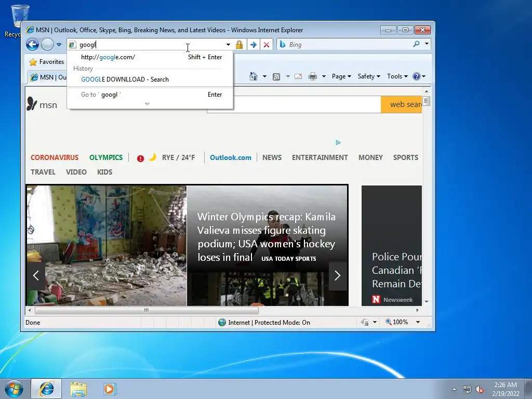This screenshot has height=399, width=532.
Task: Click the vertical scrollbar down arrow
Action: click(427, 302)
